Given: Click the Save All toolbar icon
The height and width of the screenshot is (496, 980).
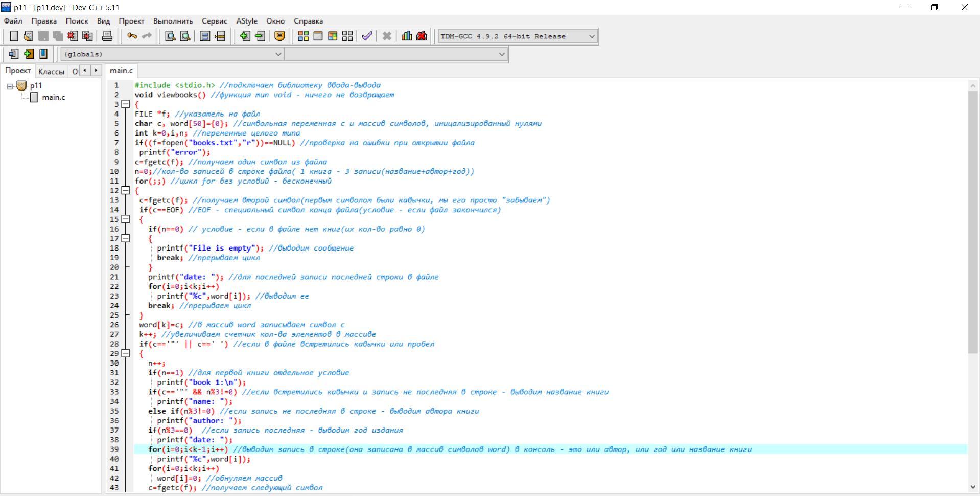Looking at the screenshot, I should 58,36.
